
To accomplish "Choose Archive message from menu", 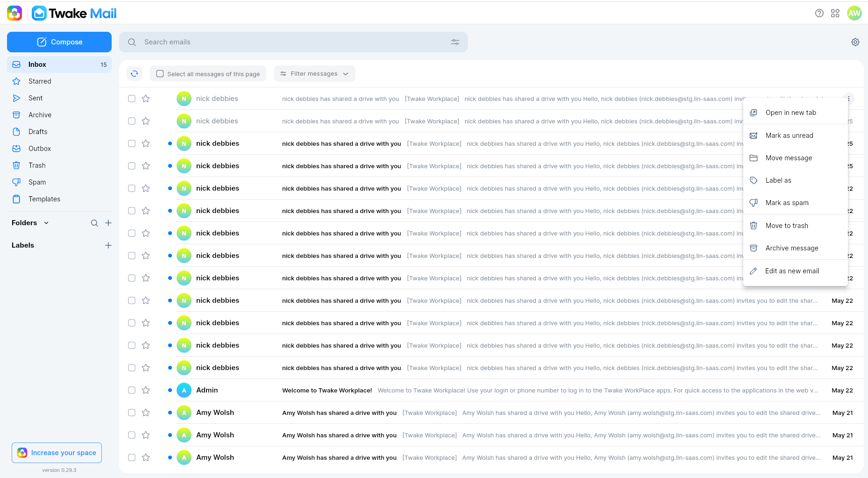I will (796, 248).
